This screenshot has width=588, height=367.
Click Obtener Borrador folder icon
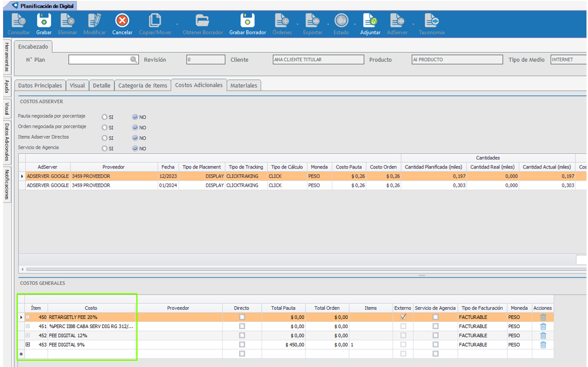(x=202, y=21)
